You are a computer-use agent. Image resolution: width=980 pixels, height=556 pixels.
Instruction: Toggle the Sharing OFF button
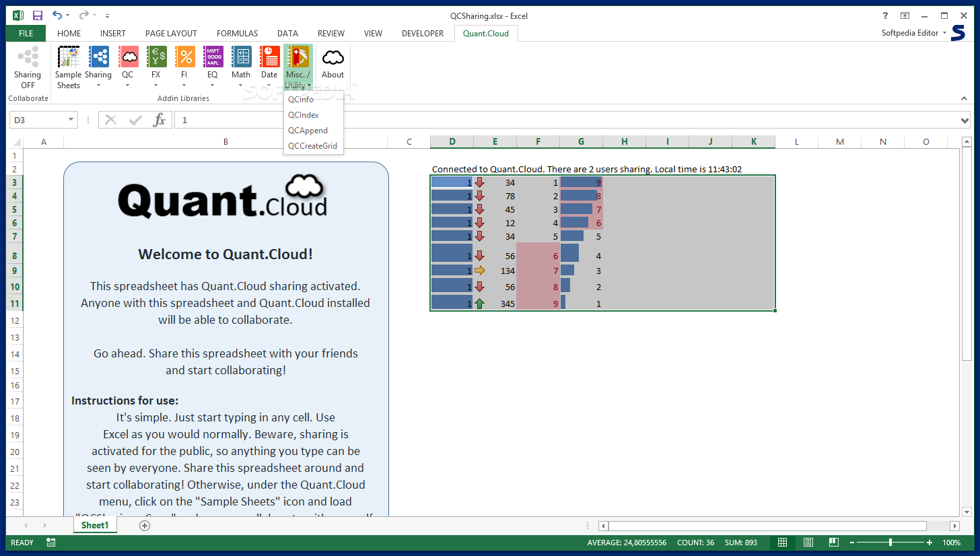[x=28, y=68]
